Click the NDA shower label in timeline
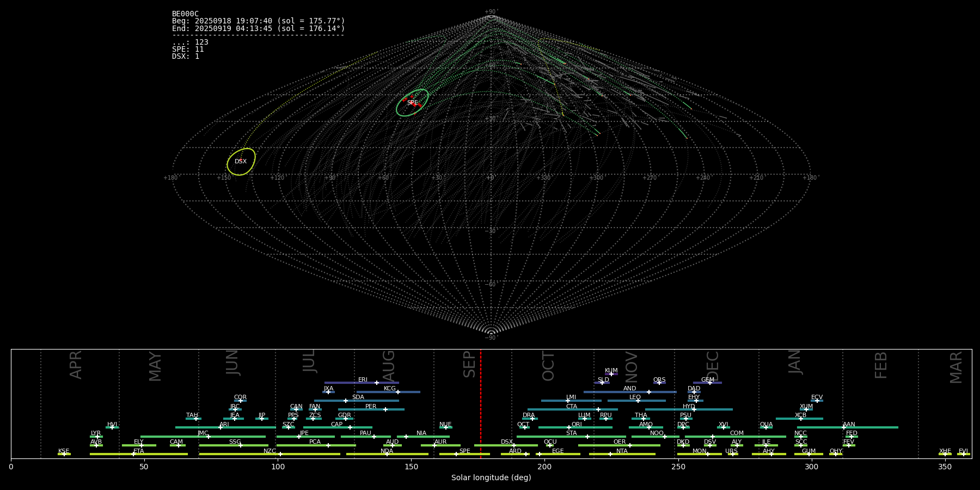 pyautogui.click(x=387, y=451)
